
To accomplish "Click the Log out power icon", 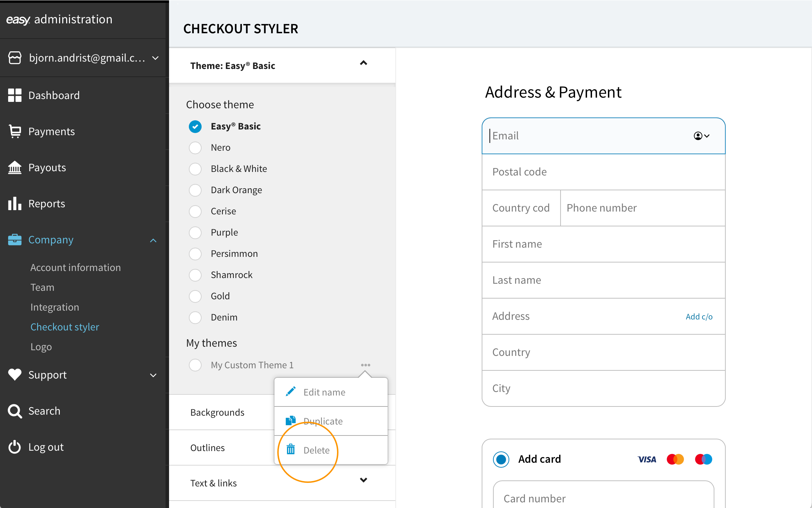I will click(x=15, y=447).
